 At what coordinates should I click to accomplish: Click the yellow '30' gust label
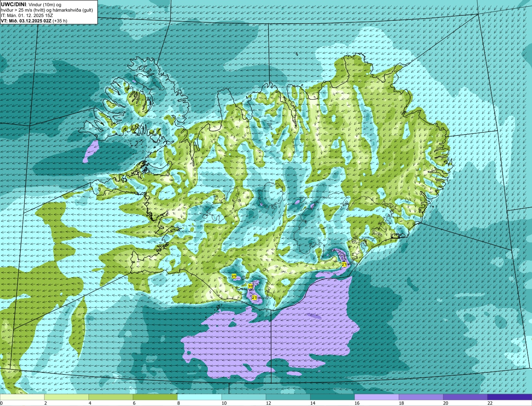[x=250, y=286]
